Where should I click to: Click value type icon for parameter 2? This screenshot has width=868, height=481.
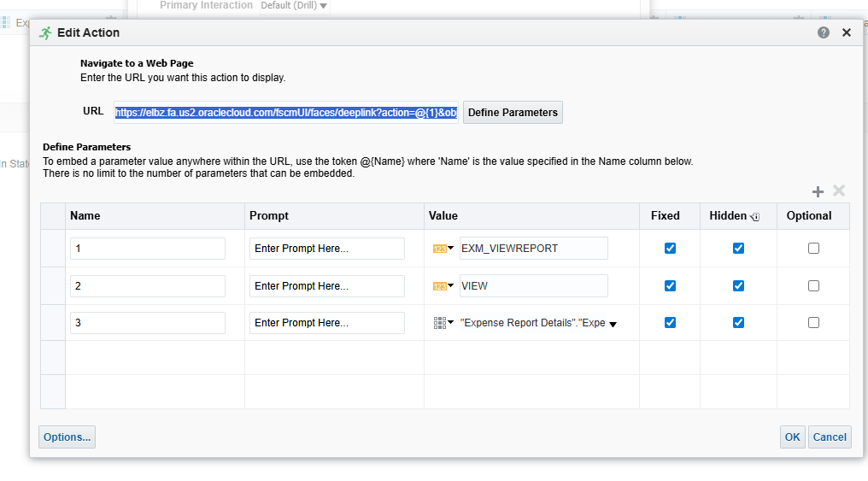coord(443,286)
